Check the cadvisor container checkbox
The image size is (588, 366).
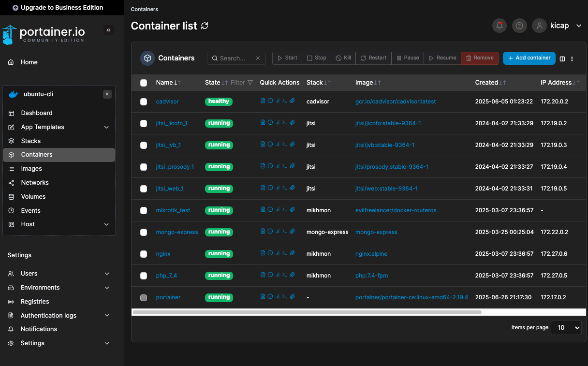point(144,102)
